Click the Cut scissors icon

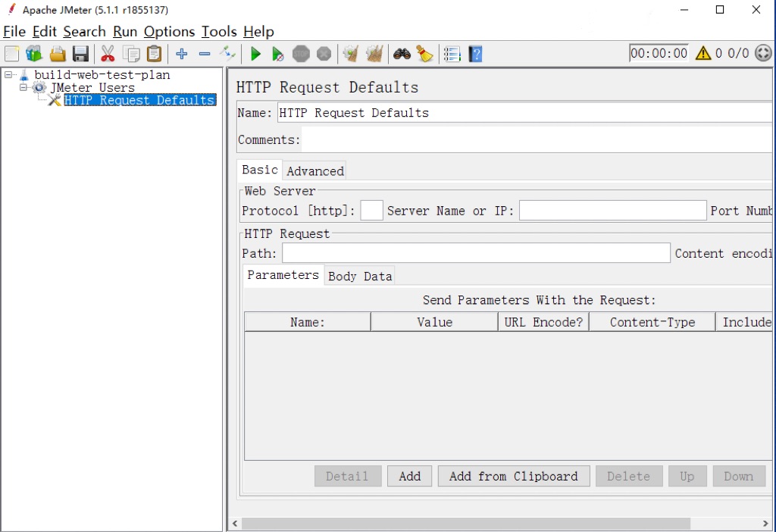(108, 54)
